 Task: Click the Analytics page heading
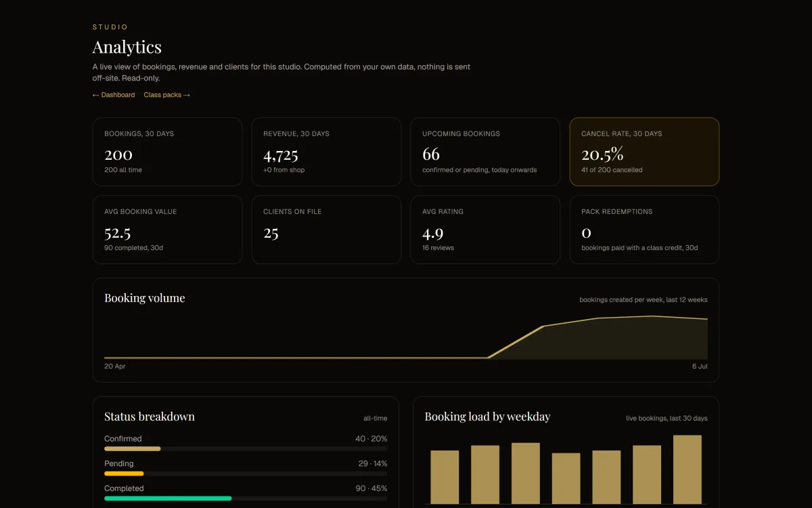(x=127, y=47)
